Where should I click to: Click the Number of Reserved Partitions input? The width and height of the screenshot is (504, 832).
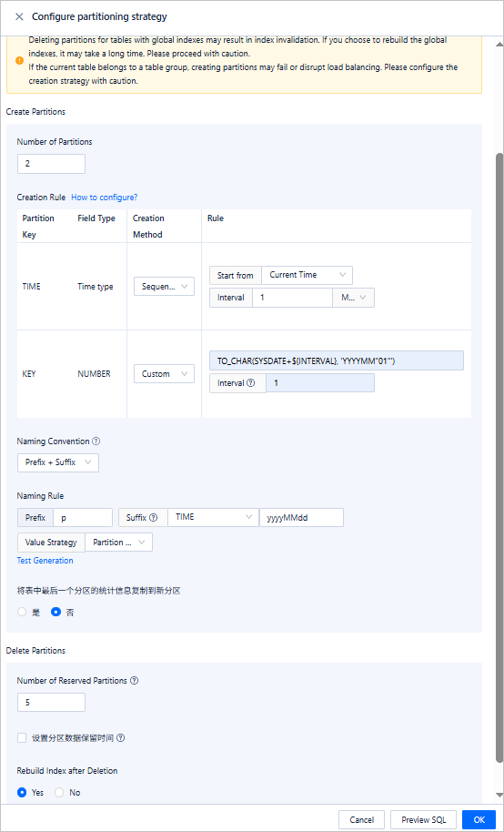pyautogui.click(x=51, y=703)
